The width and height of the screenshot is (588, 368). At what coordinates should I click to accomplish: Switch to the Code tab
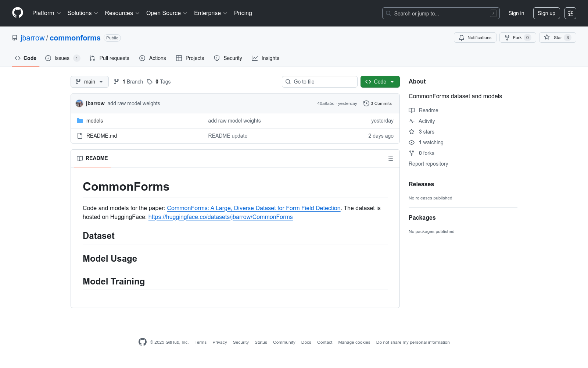click(x=26, y=58)
